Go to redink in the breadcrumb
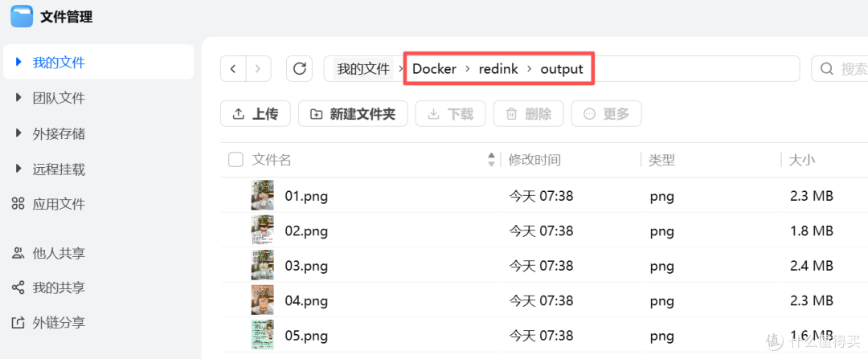Screen dimensions: 868x359 [x=498, y=69]
